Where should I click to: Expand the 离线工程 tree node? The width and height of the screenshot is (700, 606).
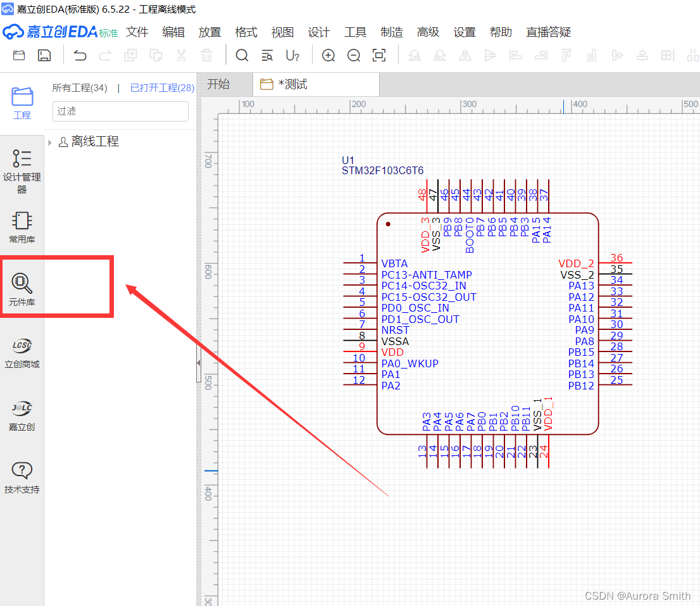tap(50, 142)
